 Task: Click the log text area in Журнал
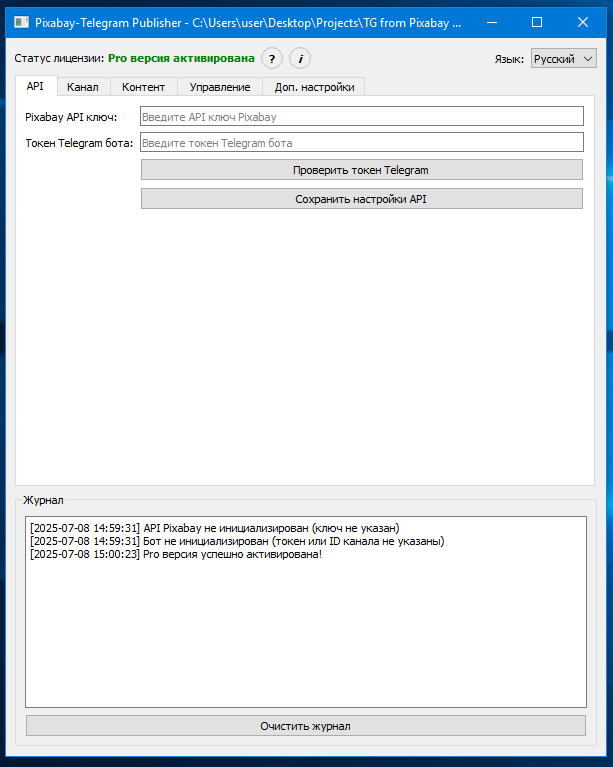(x=306, y=611)
